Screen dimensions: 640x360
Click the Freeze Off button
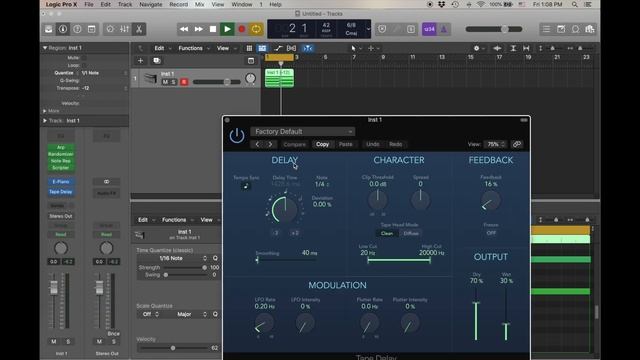point(491,233)
